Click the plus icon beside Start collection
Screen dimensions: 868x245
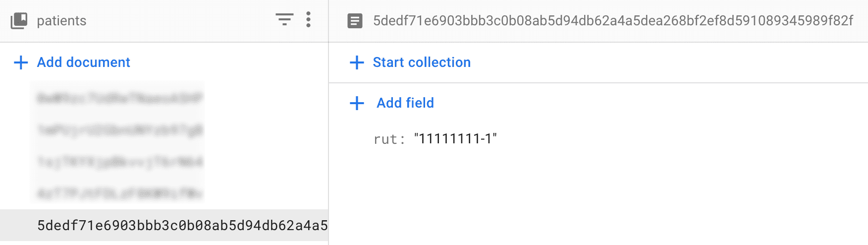[357, 62]
